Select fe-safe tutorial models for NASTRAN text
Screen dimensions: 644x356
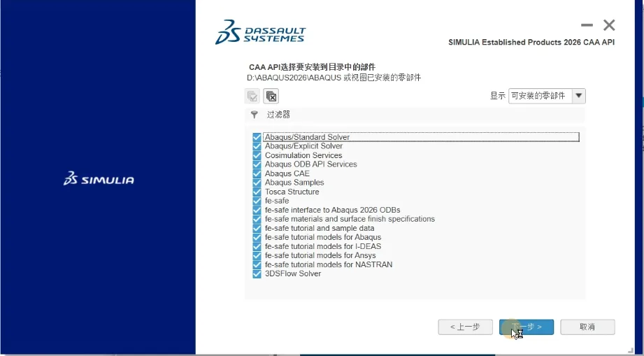(x=329, y=264)
